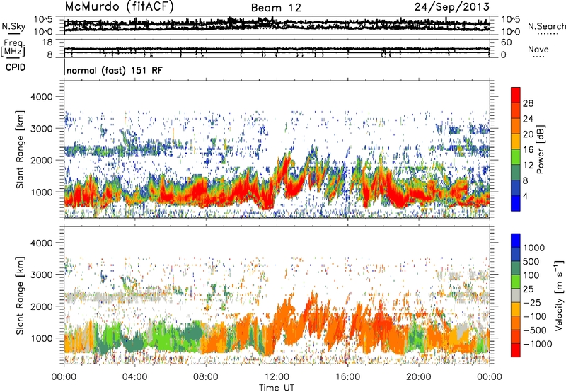Click the -1000 label on the Velocity colorbar
566x392 pixels.
click(538, 344)
